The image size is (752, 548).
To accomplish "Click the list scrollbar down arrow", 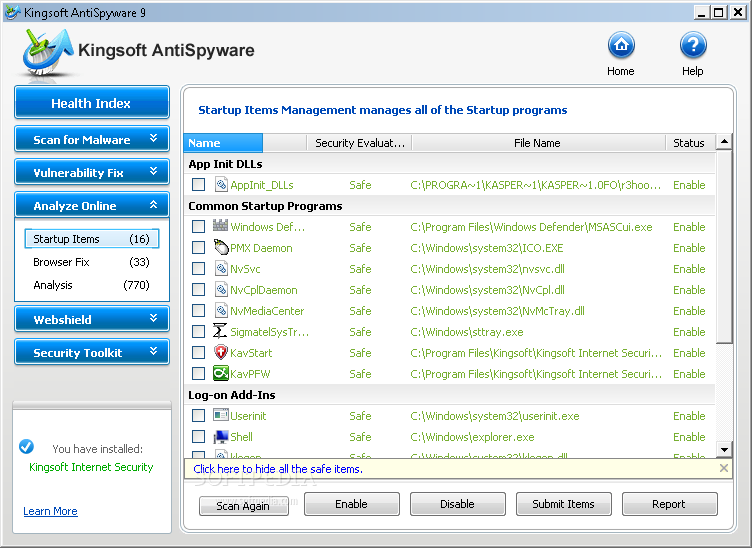I will point(724,449).
